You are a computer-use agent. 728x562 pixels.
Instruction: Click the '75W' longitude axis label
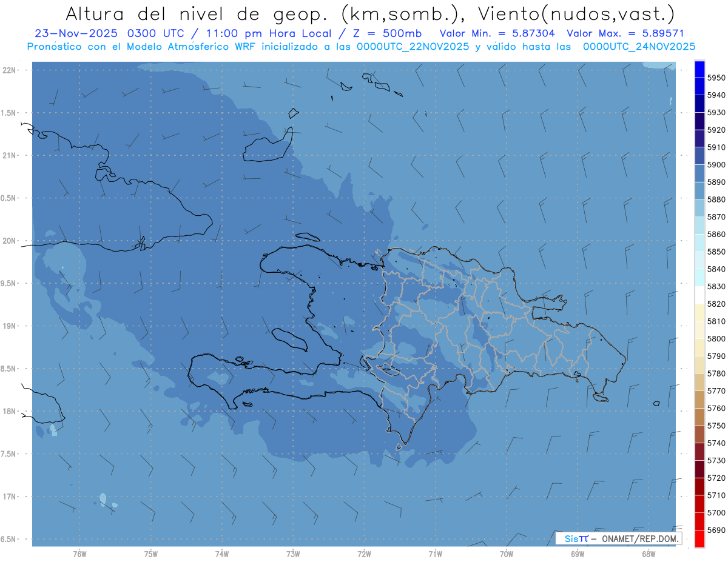(150, 554)
